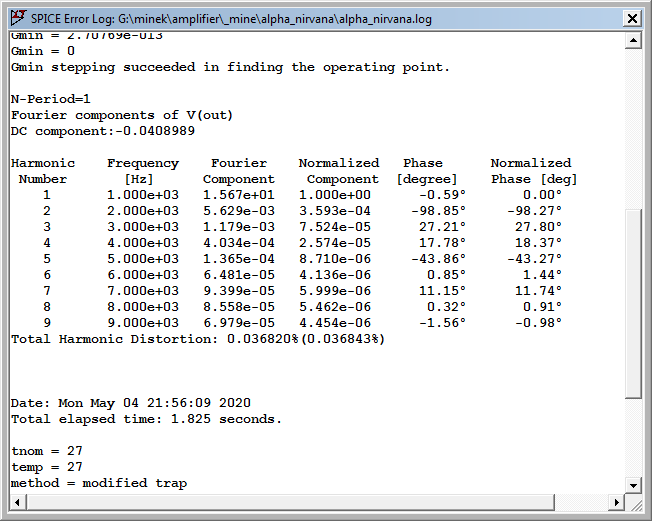Click the LTspice icon in title bar
Viewport: 652px width, 521px height.
19,18
